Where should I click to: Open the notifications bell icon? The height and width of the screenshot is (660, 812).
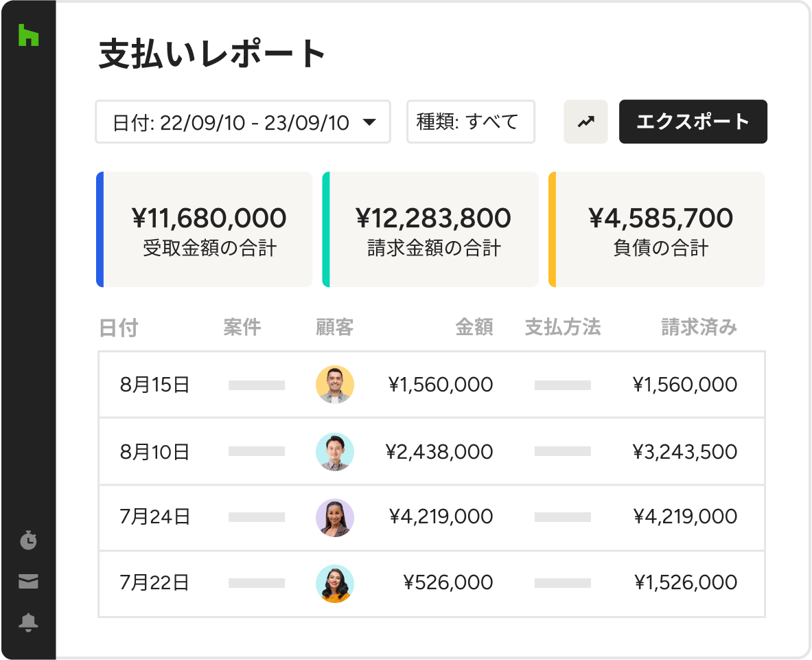coord(28,622)
